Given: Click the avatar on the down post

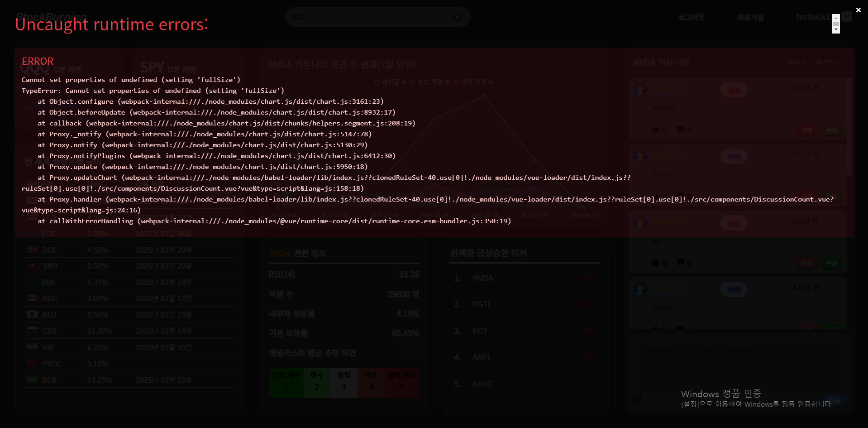Looking at the screenshot, I should click(640, 289).
